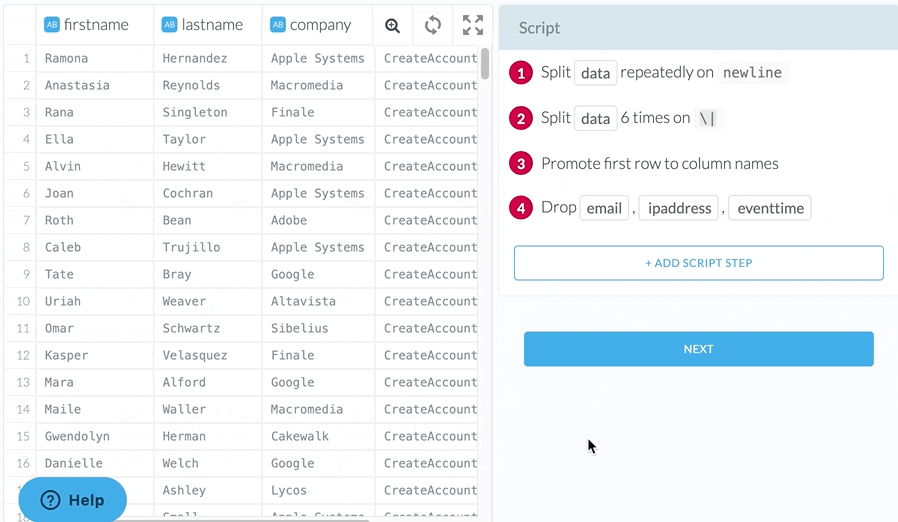Click the newline delimiter in step 1
Screen dimensions: 898x522
click(x=752, y=73)
